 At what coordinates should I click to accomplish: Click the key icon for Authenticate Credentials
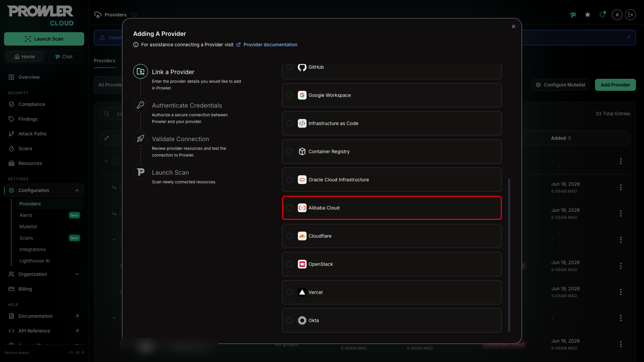click(141, 105)
